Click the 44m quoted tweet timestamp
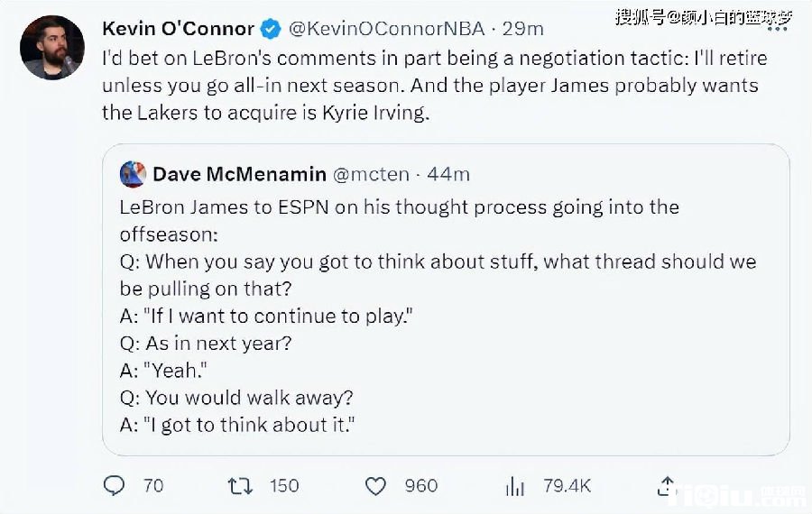Screen dimensions: 812x514 click(x=447, y=174)
